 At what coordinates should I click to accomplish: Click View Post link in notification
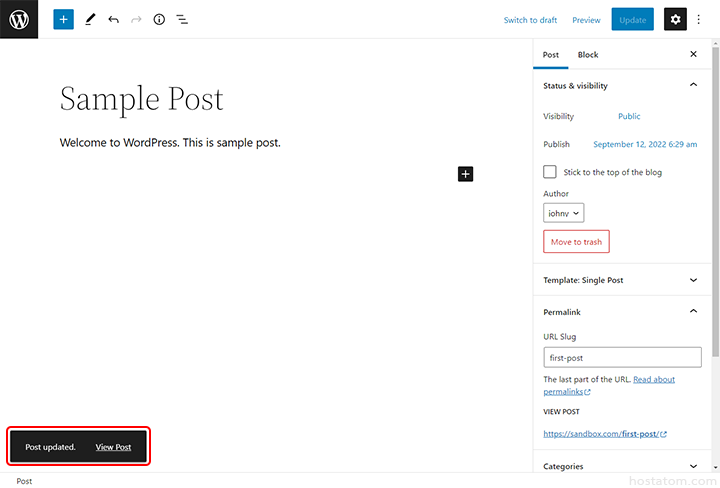click(113, 447)
